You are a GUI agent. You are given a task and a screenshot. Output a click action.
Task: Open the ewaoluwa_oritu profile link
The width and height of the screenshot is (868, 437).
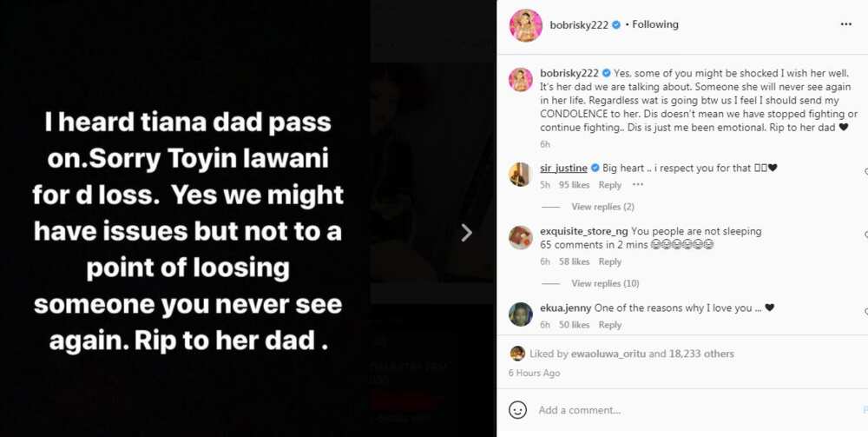pyautogui.click(x=615, y=354)
